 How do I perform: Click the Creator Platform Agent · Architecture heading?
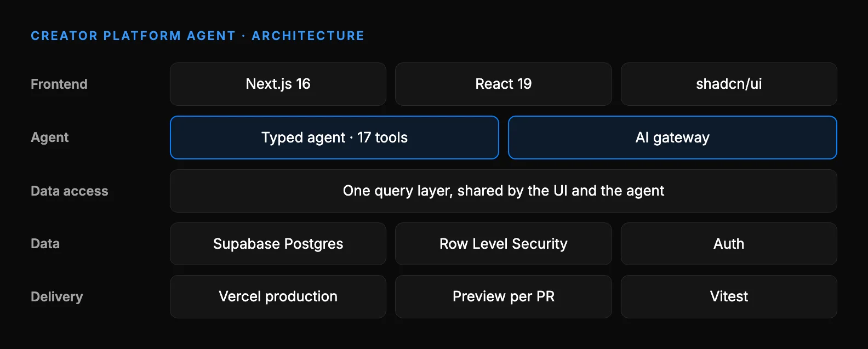coord(197,36)
